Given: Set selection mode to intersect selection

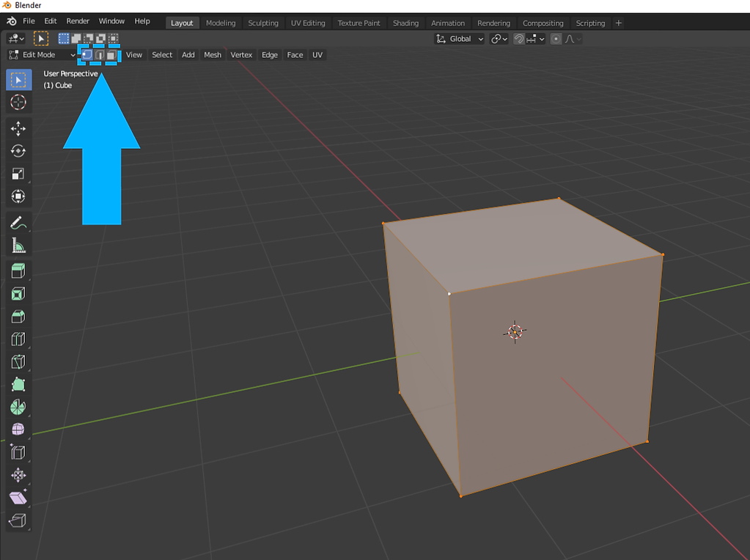Looking at the screenshot, I should click(x=114, y=39).
